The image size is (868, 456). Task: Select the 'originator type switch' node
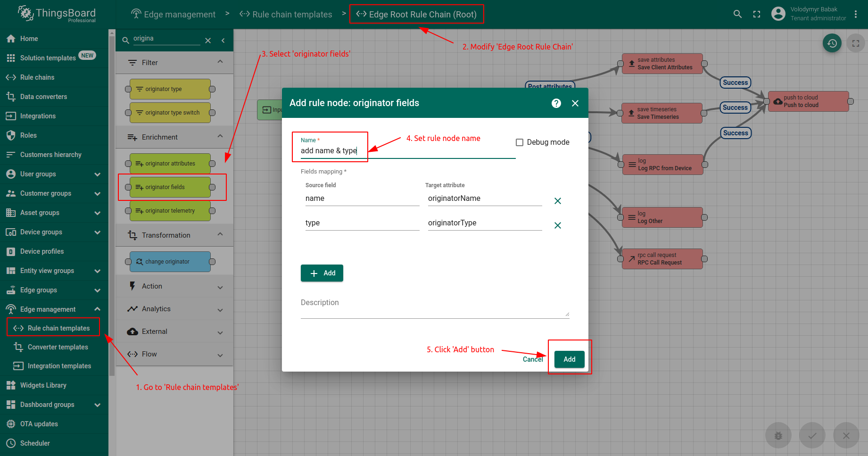pos(170,113)
